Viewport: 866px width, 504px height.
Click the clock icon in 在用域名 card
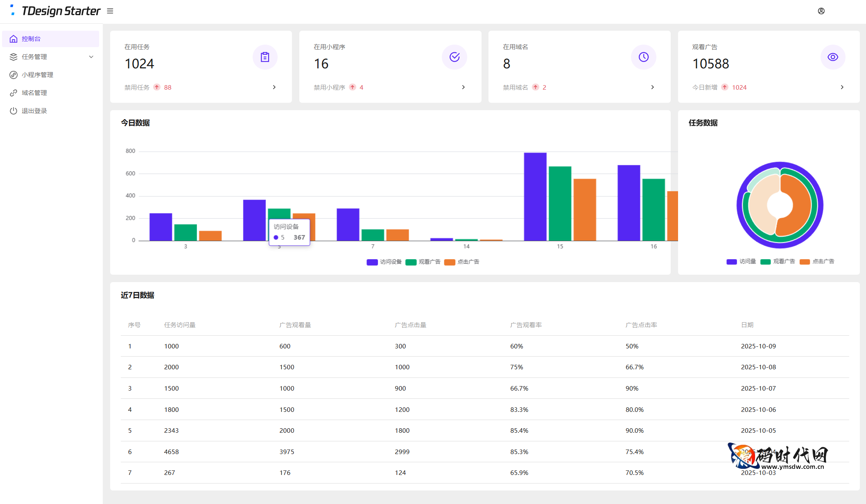(643, 57)
